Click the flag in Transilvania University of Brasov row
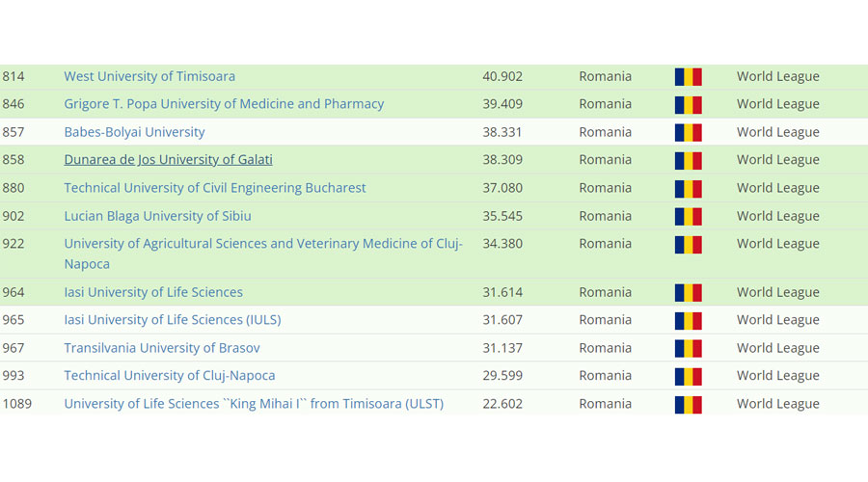 688,349
